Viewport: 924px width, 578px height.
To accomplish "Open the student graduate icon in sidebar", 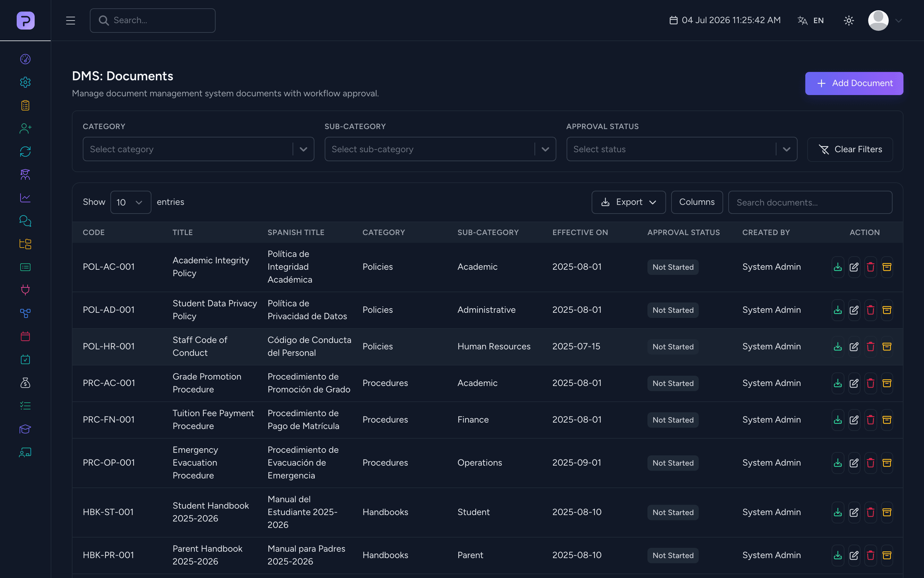I will point(25,175).
